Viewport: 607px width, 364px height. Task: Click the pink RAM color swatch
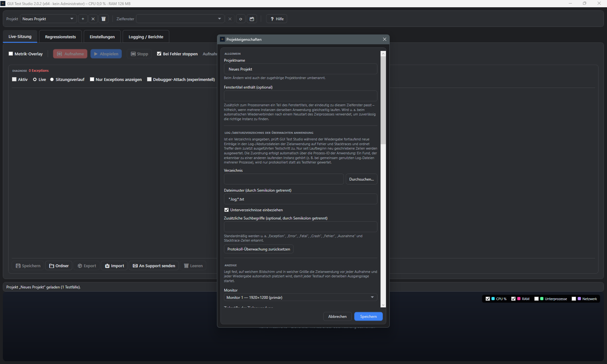pyautogui.click(x=519, y=299)
